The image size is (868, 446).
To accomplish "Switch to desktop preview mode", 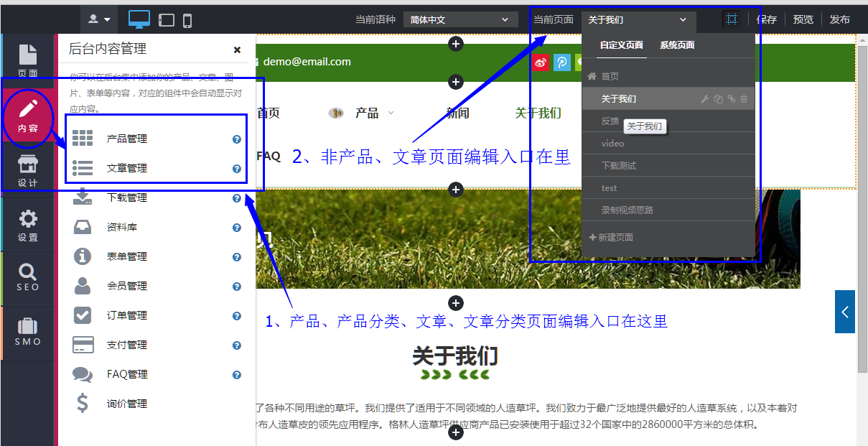I will [x=139, y=18].
